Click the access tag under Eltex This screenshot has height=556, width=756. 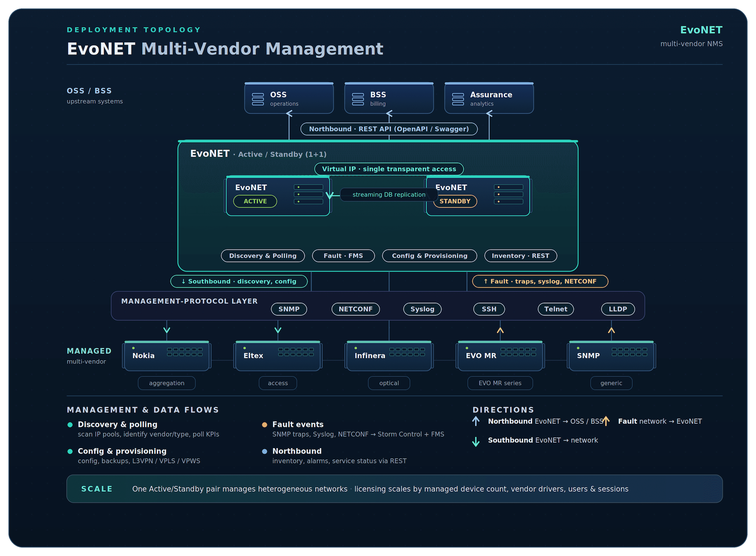tap(278, 383)
